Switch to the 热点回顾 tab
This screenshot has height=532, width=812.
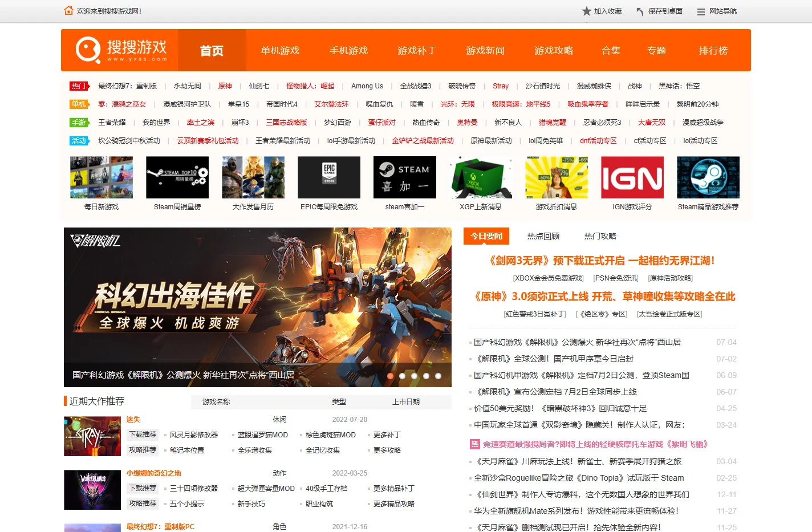543,236
